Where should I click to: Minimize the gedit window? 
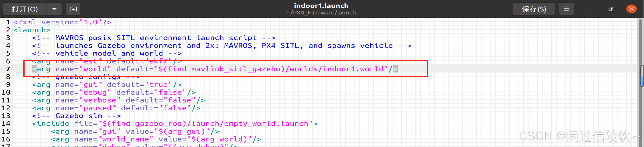click(x=590, y=9)
